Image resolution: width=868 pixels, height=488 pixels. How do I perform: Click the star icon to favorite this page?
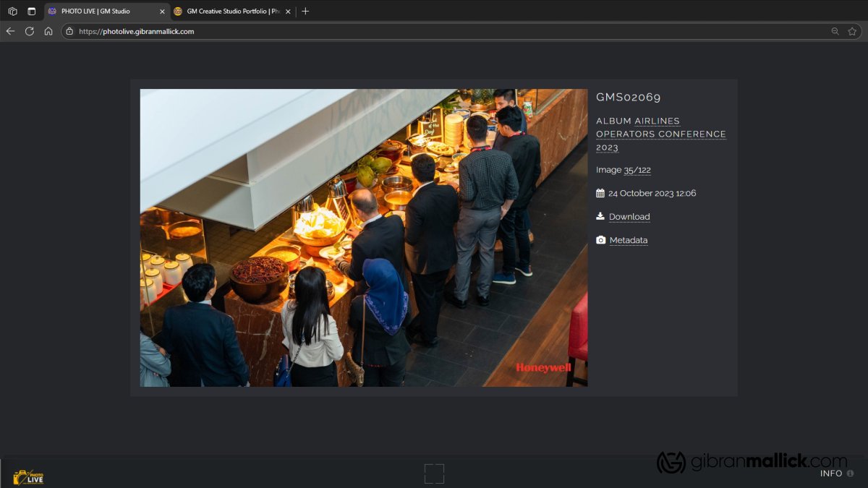pos(853,31)
